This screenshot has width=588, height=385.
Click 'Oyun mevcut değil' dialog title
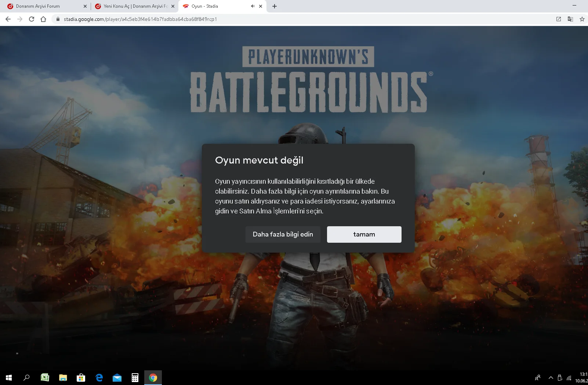[x=259, y=160]
